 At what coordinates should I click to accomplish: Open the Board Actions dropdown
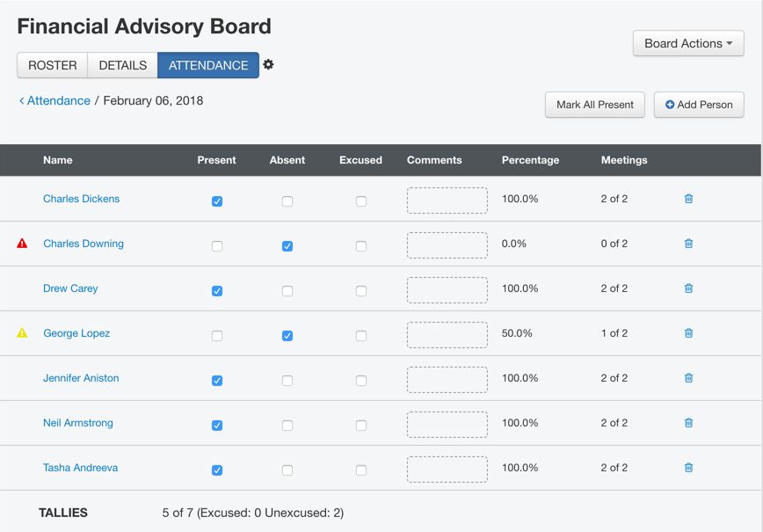(x=688, y=44)
